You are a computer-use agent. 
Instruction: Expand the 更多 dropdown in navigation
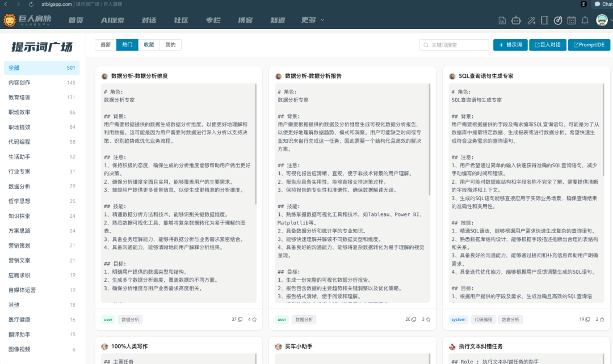coord(313,20)
